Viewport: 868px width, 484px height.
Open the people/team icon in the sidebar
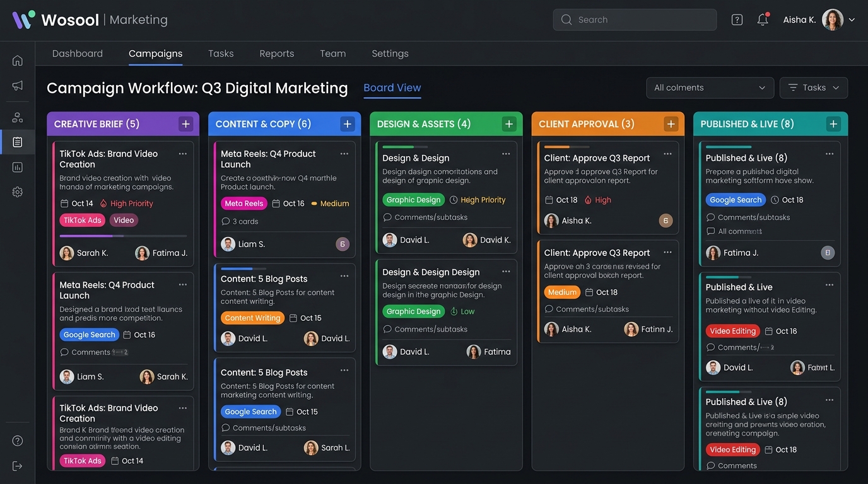click(18, 117)
